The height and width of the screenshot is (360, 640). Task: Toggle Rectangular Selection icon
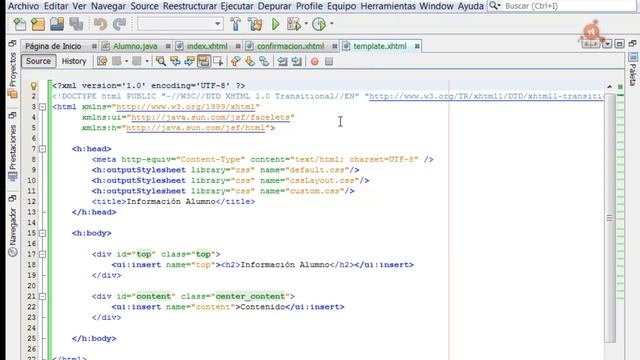(x=218, y=61)
